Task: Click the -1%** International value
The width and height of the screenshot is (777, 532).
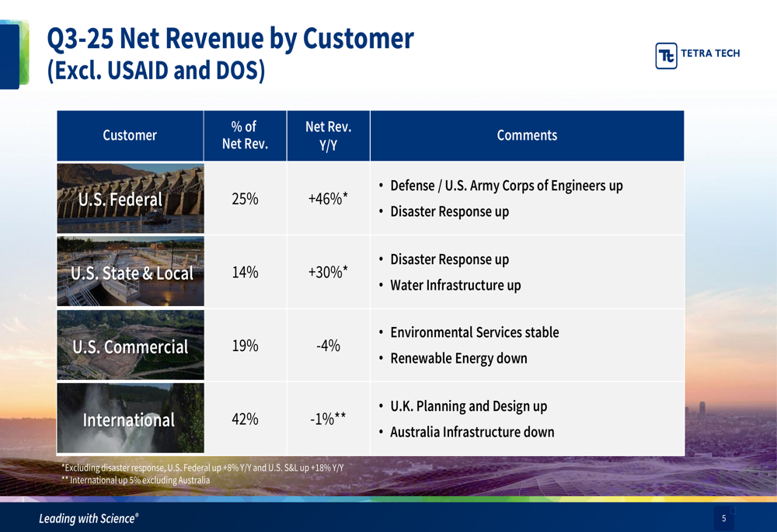Action: [x=328, y=419]
